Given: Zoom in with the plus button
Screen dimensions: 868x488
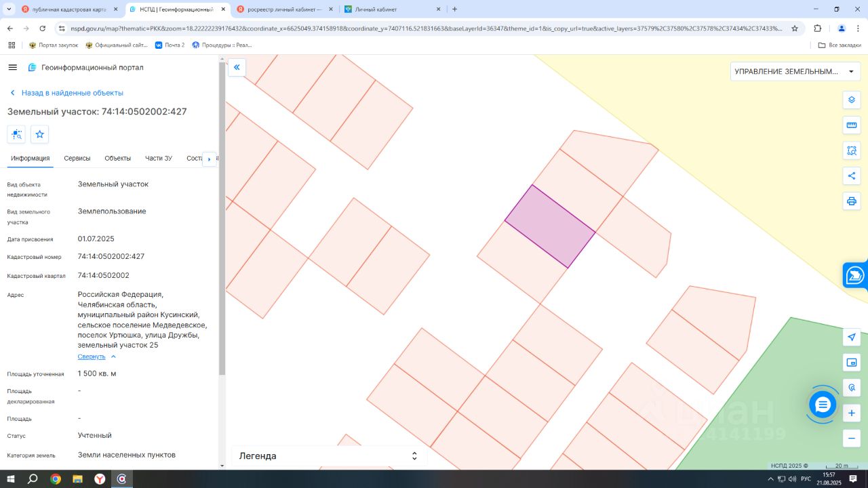Looking at the screenshot, I should click(852, 413).
